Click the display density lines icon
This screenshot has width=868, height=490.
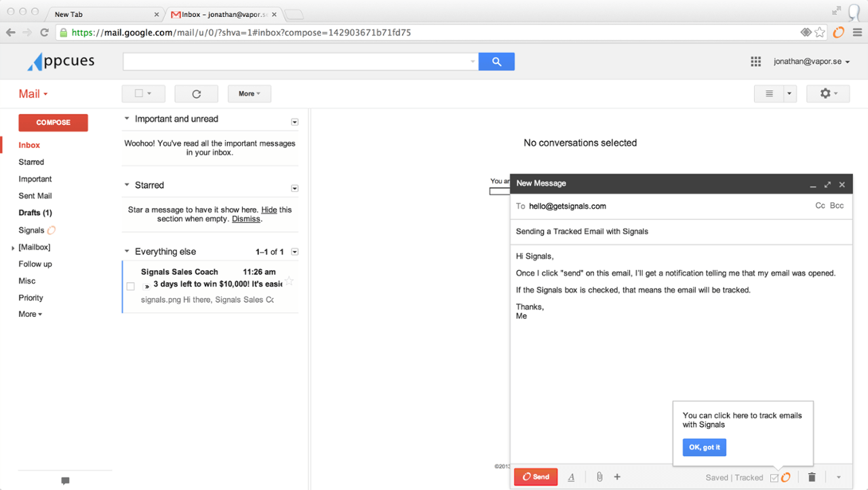pos(769,94)
